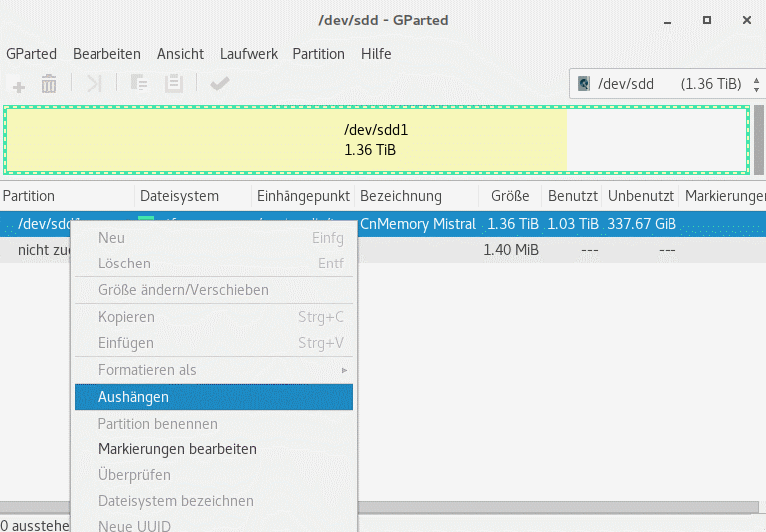The image size is (766, 532).
Task: Open the Bearbeiten menu
Action: pos(106,54)
